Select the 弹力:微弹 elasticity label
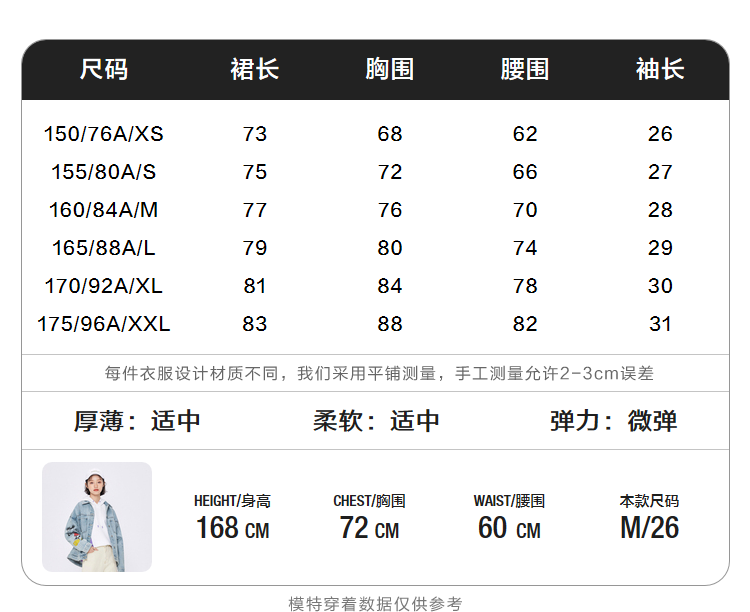Screen dimensions: 750x612 [x=614, y=421]
